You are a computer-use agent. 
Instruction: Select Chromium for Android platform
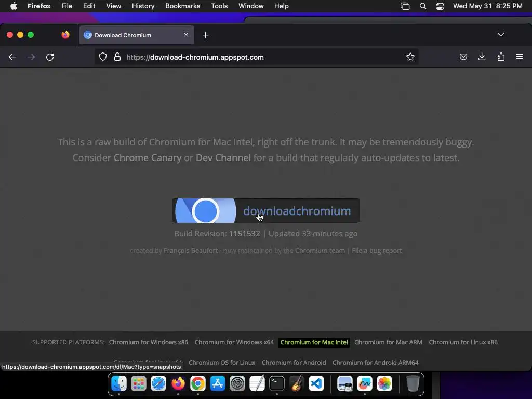pos(294,362)
